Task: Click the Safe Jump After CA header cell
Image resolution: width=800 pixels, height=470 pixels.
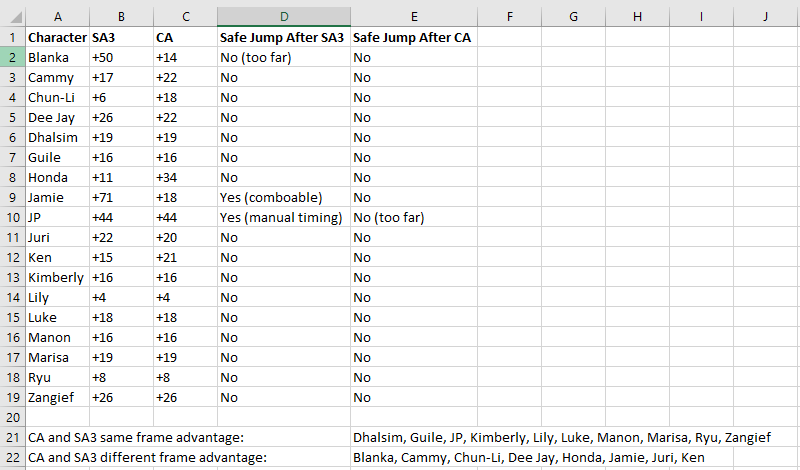Action: 414,37
